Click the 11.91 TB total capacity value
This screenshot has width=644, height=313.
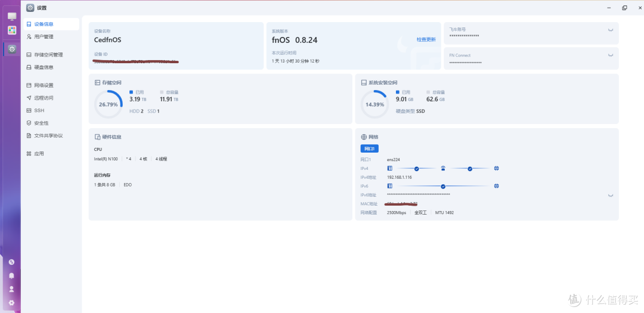pos(169,100)
